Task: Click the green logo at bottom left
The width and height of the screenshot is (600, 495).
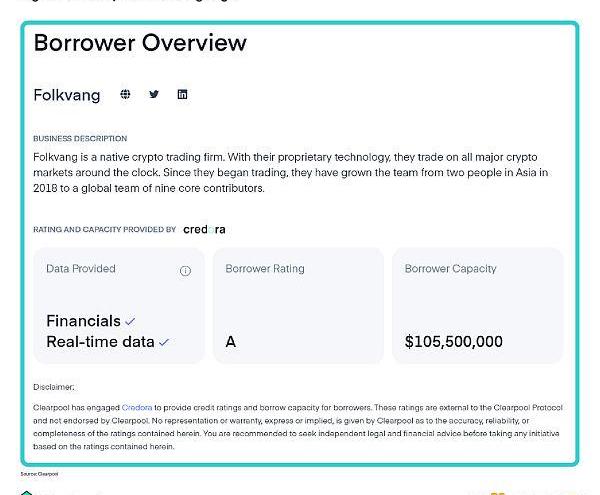Action: tap(26, 492)
